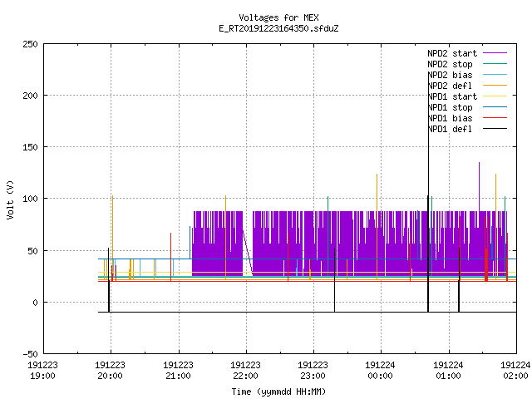Click the 191223 19:00 x-axis tick label
The height and width of the screenshot is (399, 532).
[42, 371]
